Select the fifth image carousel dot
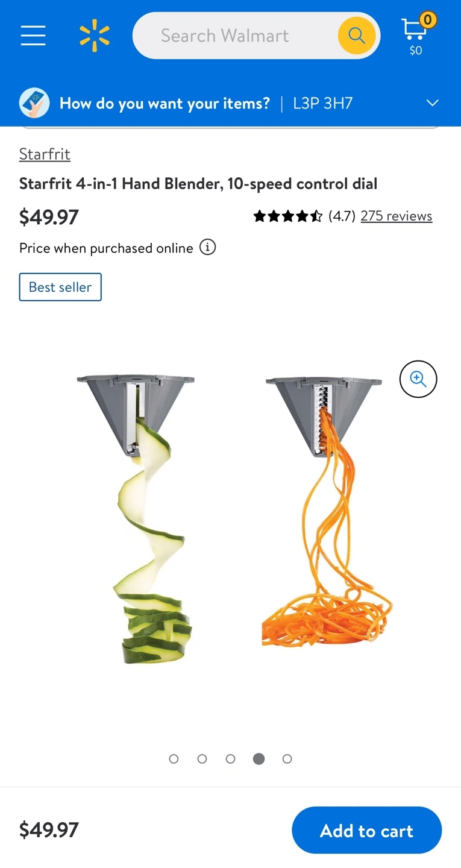461x868 pixels. tap(287, 759)
